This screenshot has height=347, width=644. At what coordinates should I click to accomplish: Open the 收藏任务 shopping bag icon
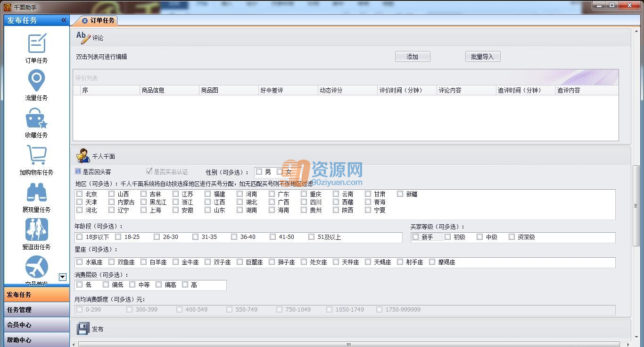[x=37, y=118]
